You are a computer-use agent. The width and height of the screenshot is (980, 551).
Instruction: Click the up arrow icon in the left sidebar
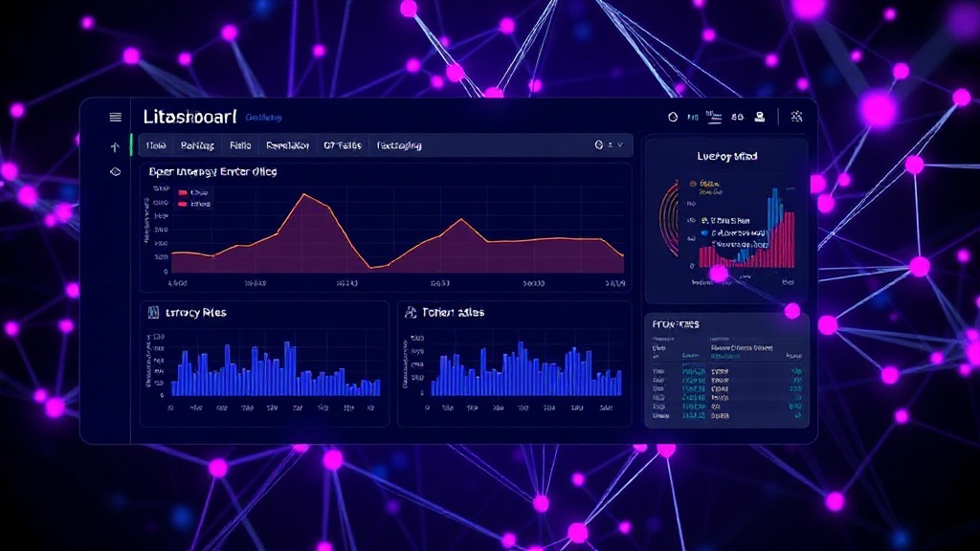pyautogui.click(x=115, y=146)
